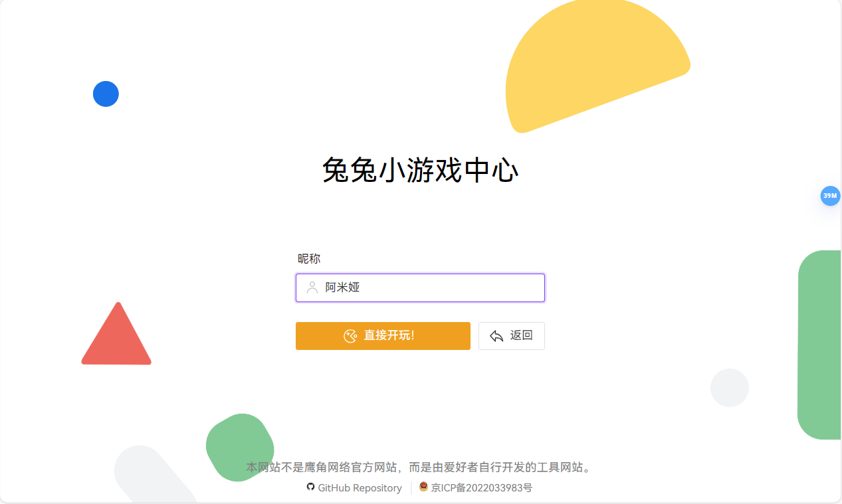This screenshot has width=842, height=504.
Task: Click the red triangle decoration
Action: point(116,334)
